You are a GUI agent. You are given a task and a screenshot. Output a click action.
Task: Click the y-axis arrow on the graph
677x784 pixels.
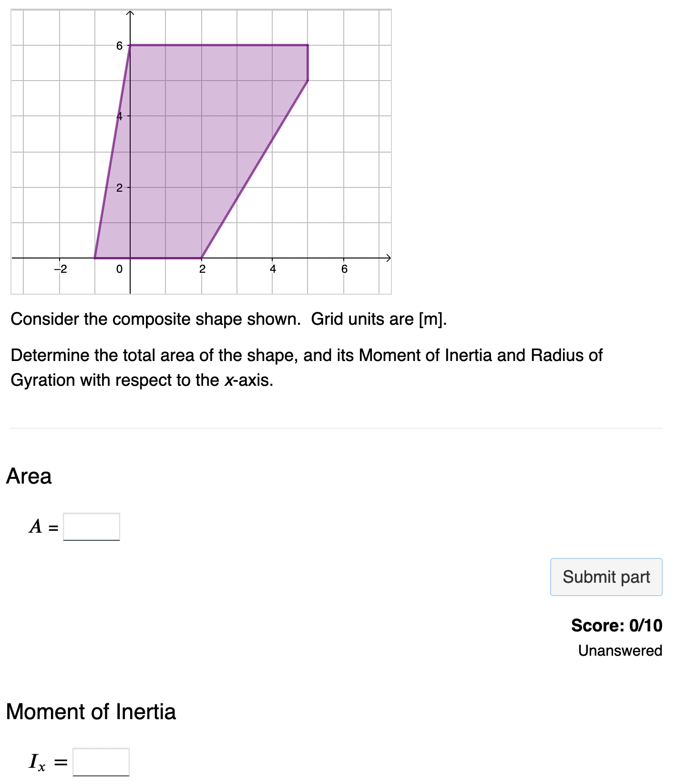[x=130, y=13]
